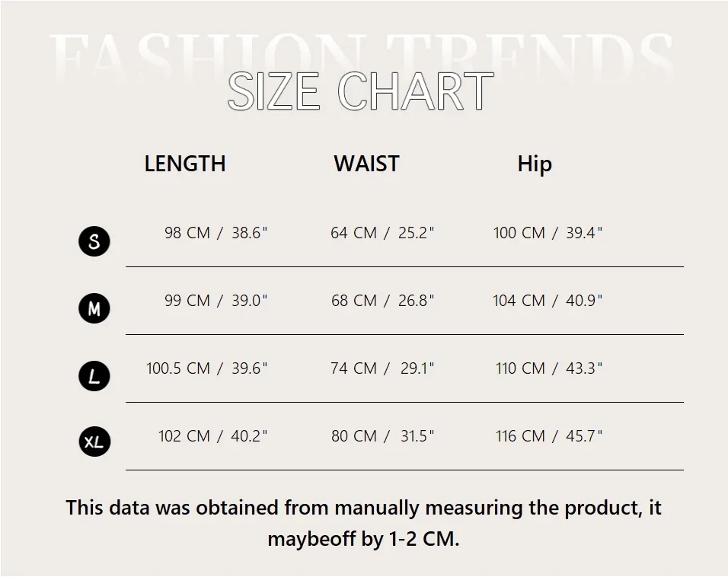Select the S waist value 64 CM
The width and height of the screenshot is (728, 577).
(x=354, y=233)
